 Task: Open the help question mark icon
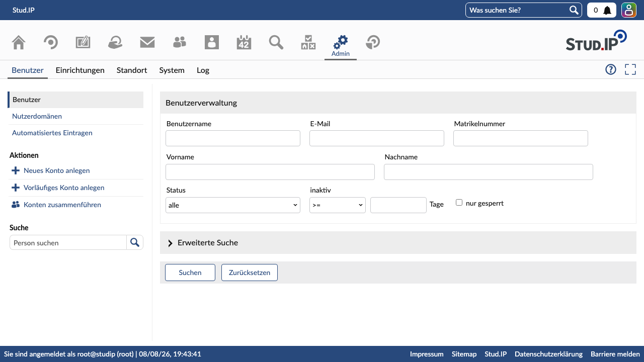pyautogui.click(x=611, y=69)
